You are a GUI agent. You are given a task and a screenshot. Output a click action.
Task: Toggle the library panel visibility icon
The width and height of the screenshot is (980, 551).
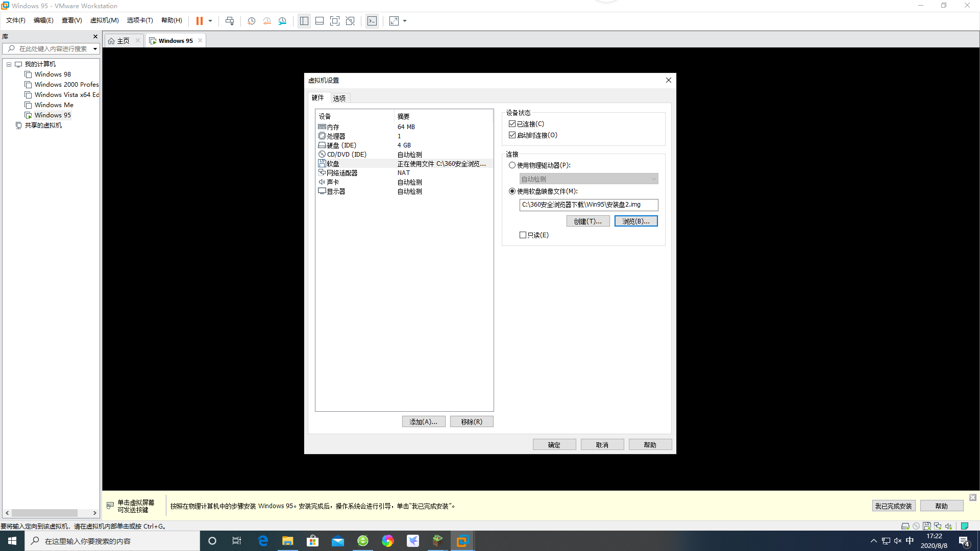click(x=304, y=21)
